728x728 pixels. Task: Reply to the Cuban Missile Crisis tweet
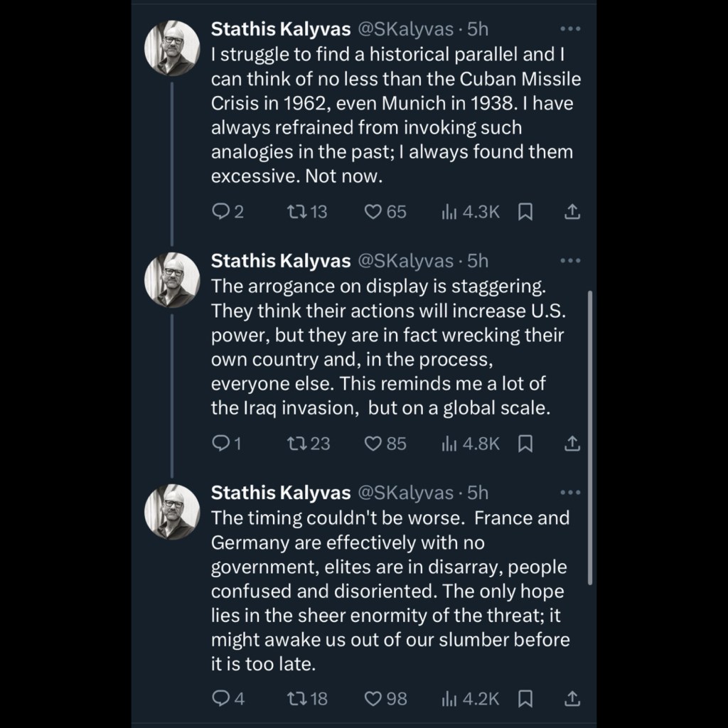tap(221, 212)
